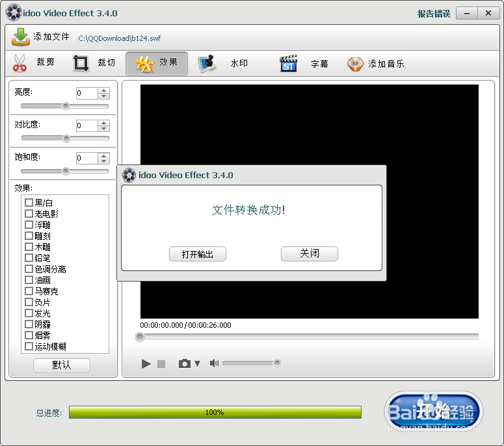Increase saturation with the up arrow
Image resolution: width=504 pixels, height=446 pixels.
(x=103, y=155)
